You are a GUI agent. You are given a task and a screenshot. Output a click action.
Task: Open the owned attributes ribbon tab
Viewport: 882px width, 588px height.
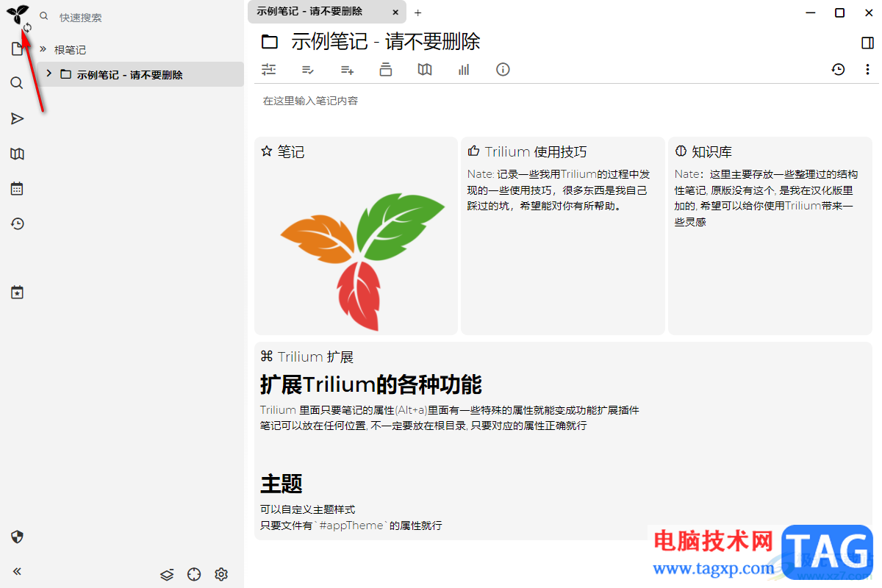[x=308, y=70]
